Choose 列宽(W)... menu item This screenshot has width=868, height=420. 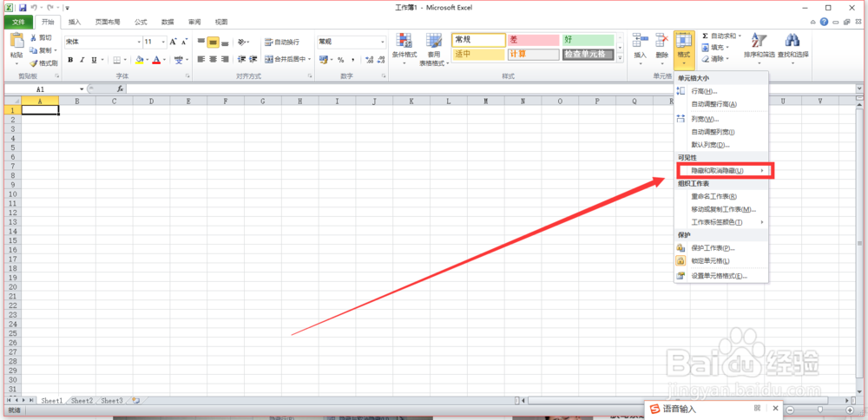(720, 119)
